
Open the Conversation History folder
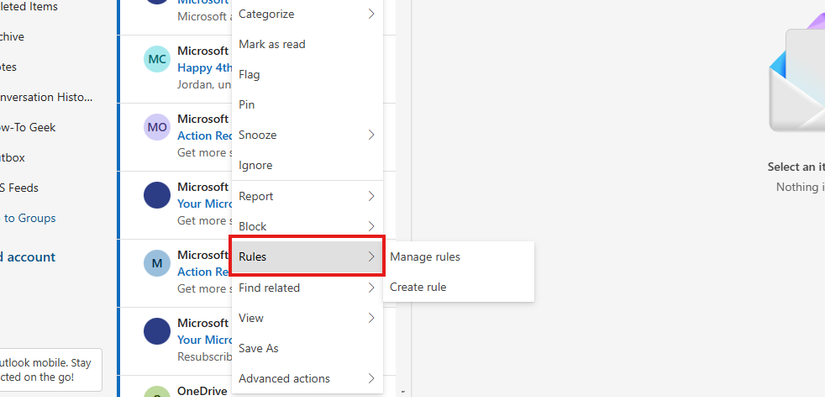46,97
